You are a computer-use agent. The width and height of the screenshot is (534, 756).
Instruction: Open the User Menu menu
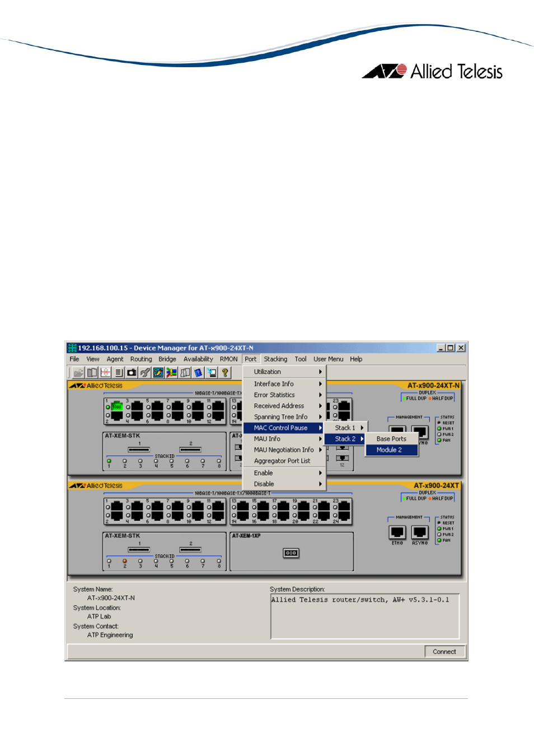tap(329, 359)
